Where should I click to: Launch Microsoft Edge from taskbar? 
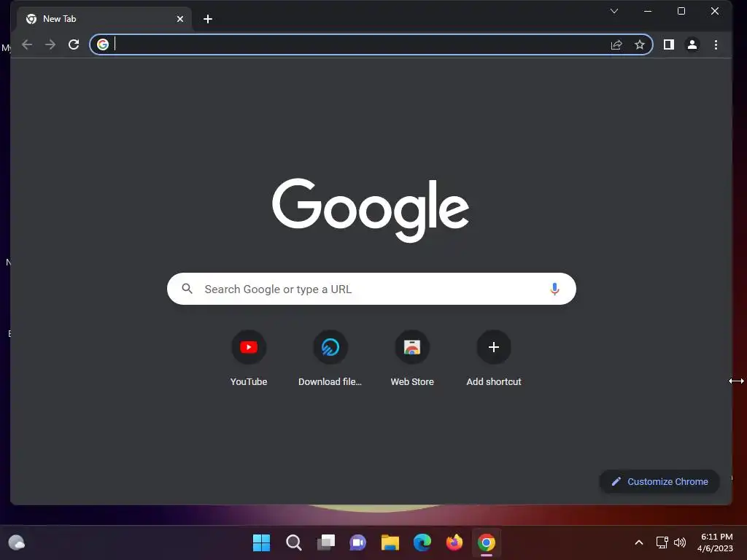422,542
